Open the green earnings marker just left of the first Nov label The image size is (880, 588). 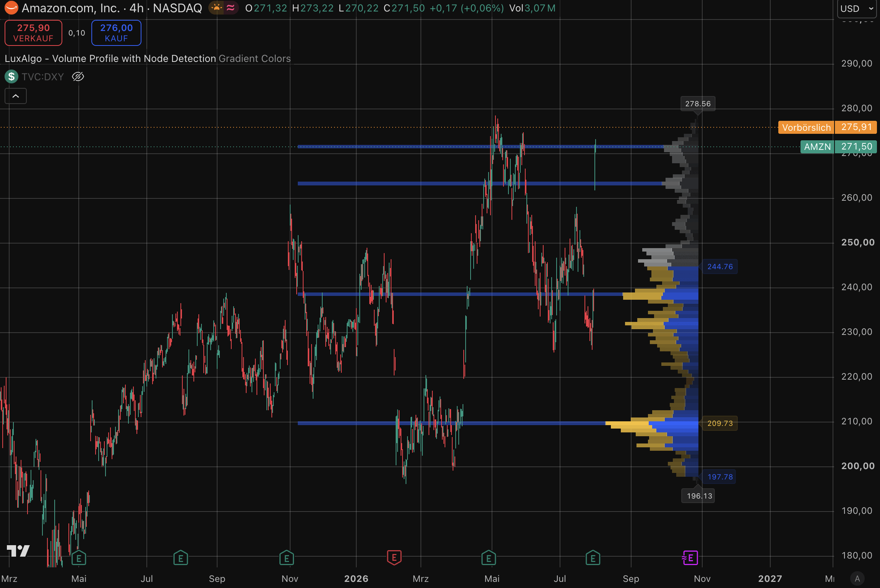pos(287,558)
